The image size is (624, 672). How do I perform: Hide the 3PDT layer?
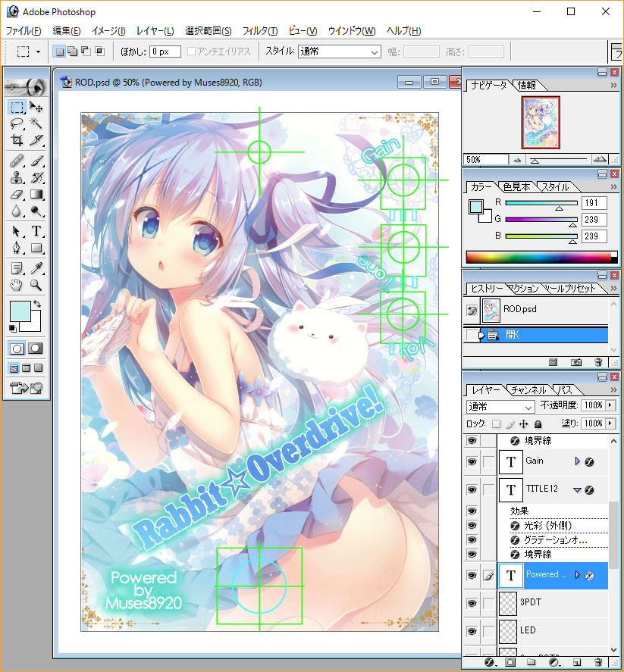[472, 603]
